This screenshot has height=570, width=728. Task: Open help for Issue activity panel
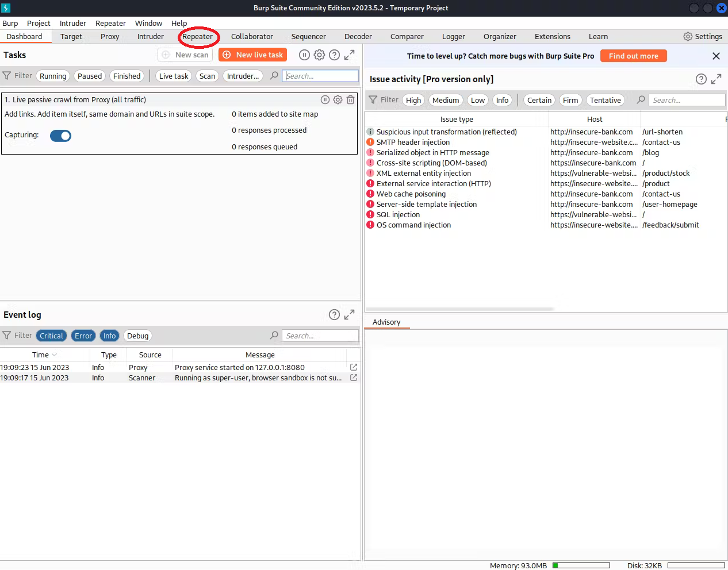point(701,79)
